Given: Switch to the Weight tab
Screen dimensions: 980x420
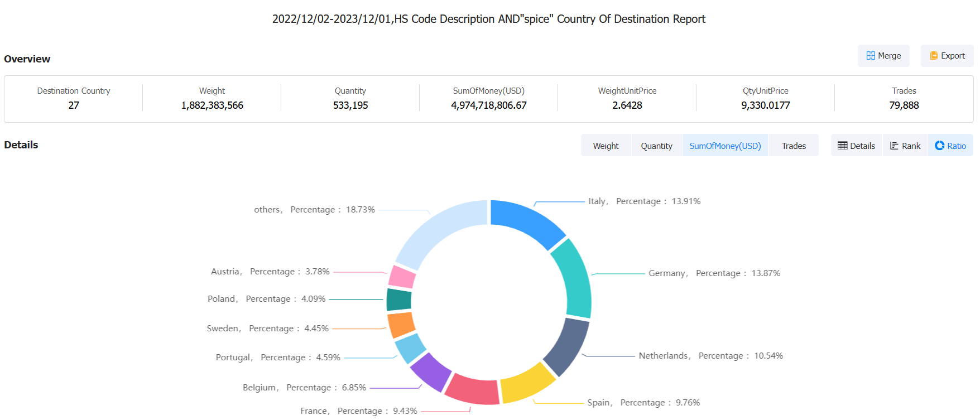Looking at the screenshot, I should click(606, 146).
